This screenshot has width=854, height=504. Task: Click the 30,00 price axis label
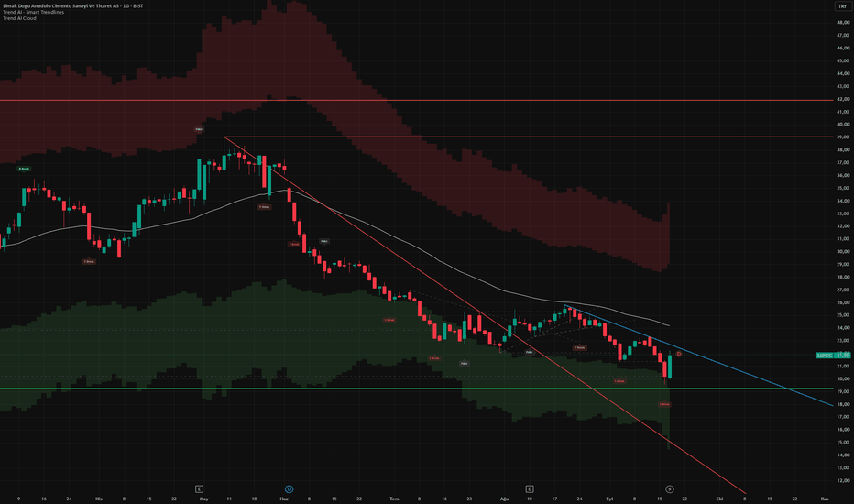843,251
